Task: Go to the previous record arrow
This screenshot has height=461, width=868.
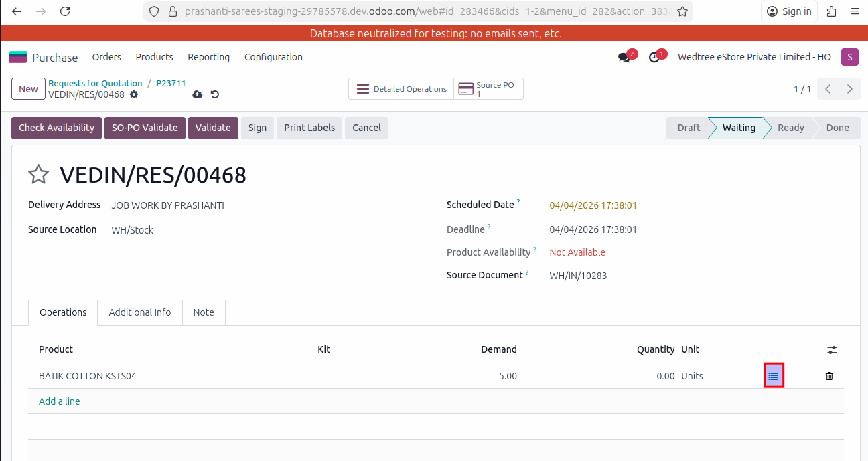Action: [828, 89]
